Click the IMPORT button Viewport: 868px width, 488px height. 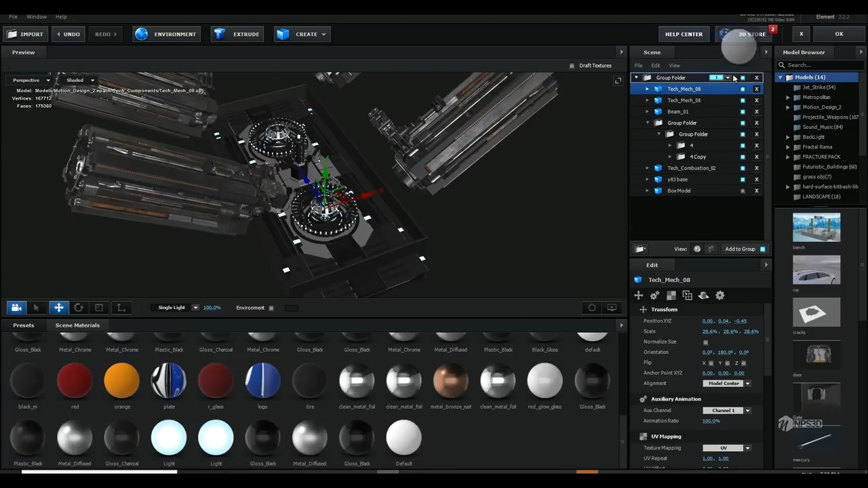point(24,34)
